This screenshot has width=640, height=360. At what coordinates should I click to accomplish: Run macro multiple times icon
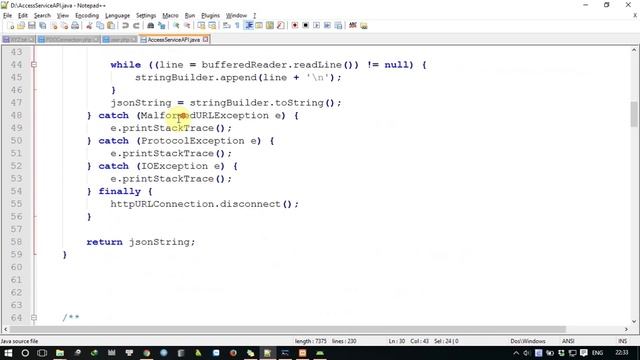(327, 26)
